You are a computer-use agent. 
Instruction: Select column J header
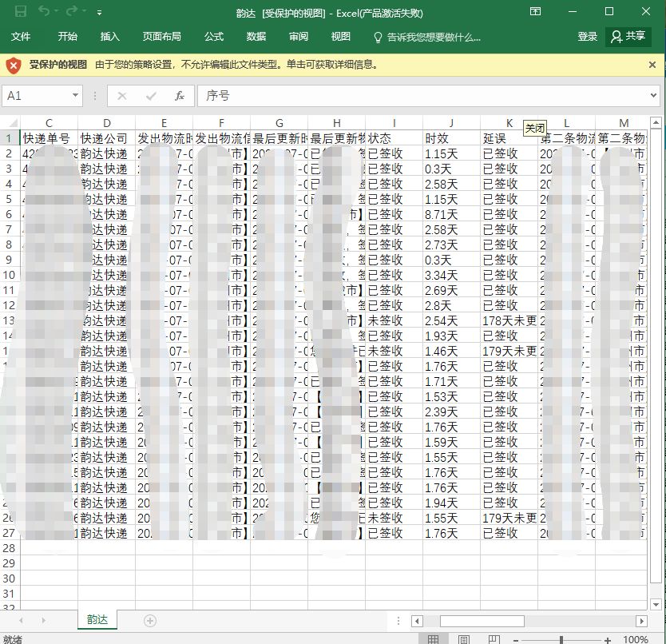click(x=451, y=123)
